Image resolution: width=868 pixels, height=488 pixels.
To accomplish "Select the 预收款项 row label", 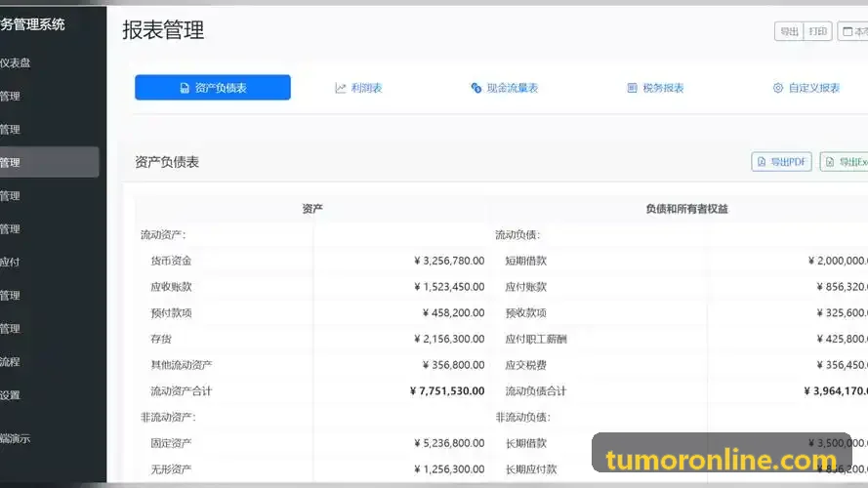I will (x=526, y=312).
